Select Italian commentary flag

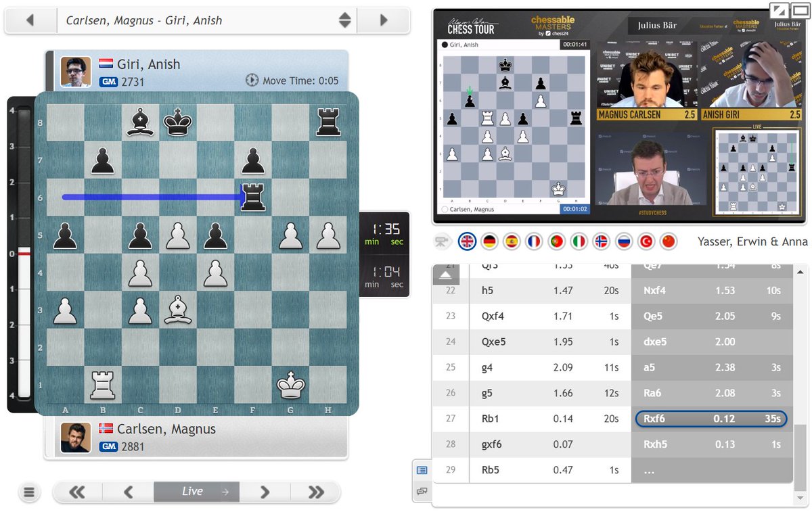pyautogui.click(x=579, y=241)
